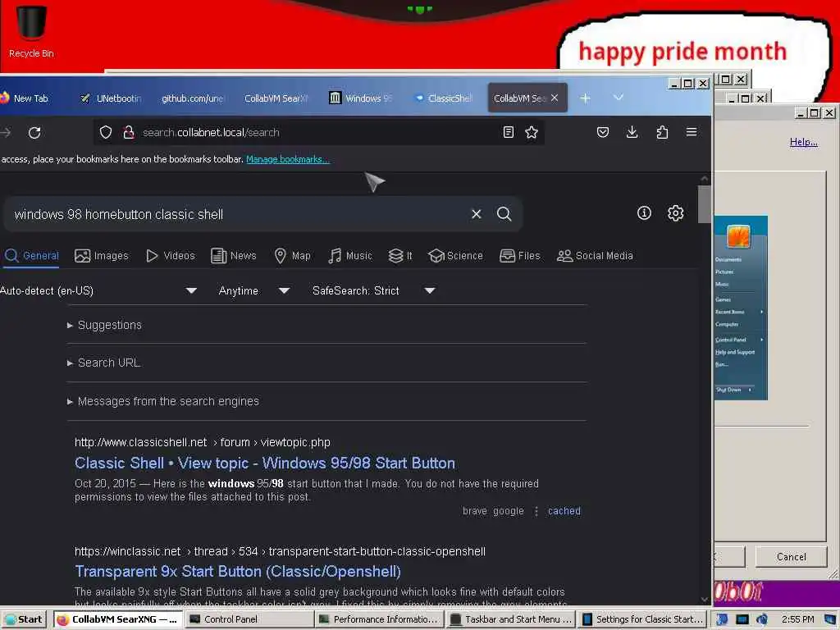This screenshot has width=840, height=630.
Task: Select the It search category
Action: click(x=400, y=256)
